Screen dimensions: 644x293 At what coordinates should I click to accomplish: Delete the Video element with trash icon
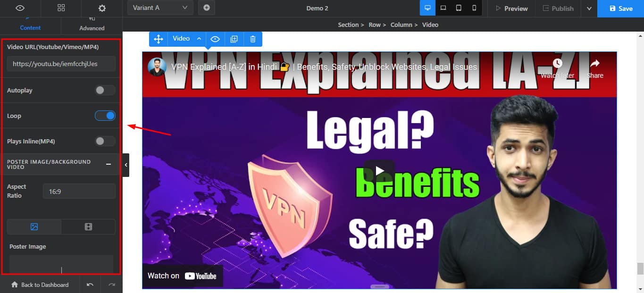[x=253, y=39]
